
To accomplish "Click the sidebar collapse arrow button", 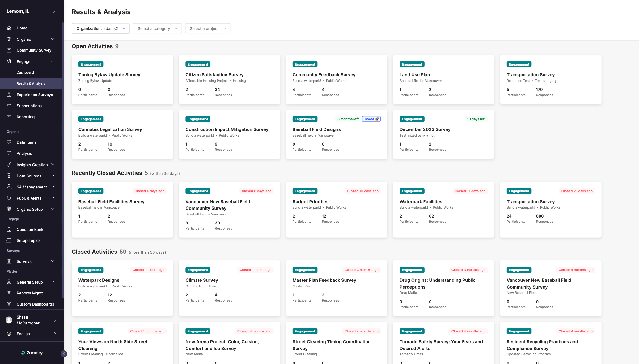I will click(x=64, y=354).
